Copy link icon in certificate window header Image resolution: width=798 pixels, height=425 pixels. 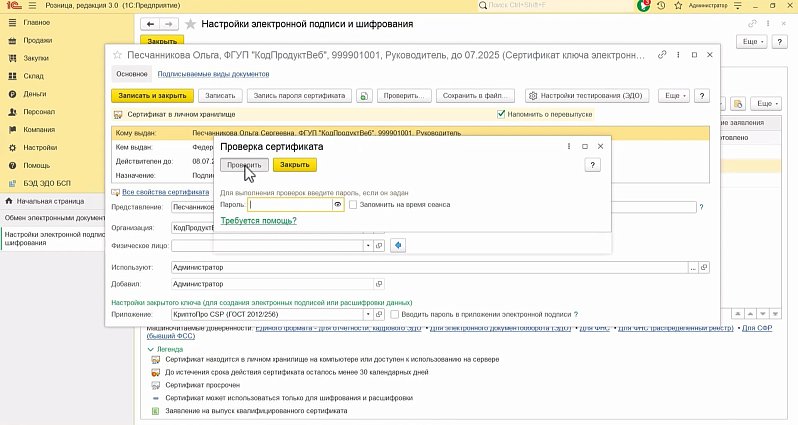coord(662,54)
